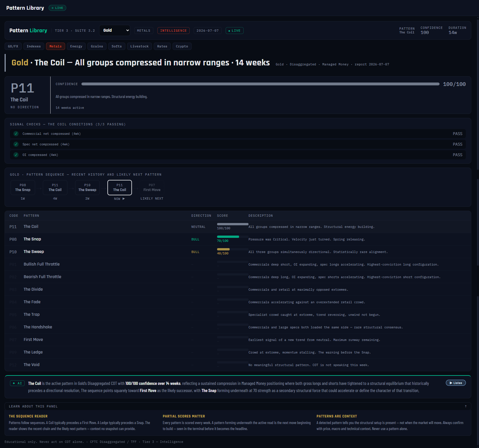The image size is (479, 448).
Task: Select the P10 The Sweep sequence card
Action: 87,188
